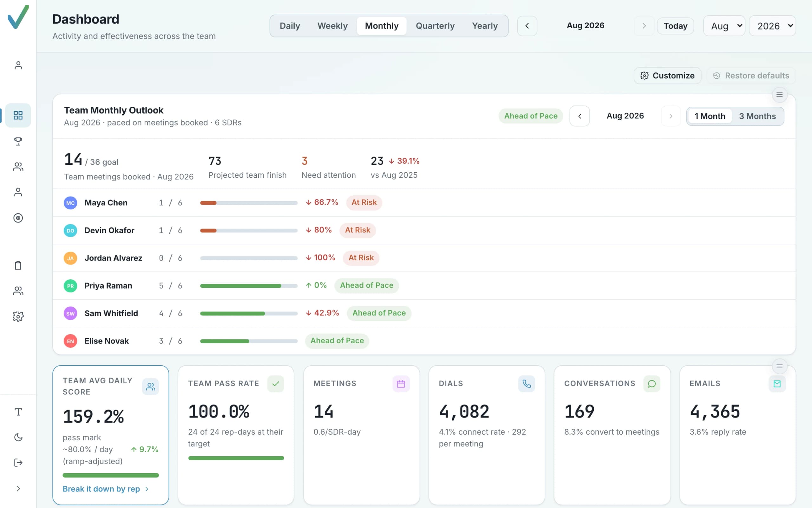
Task: Click Devin Okafor's At Risk badge
Action: tap(358, 230)
